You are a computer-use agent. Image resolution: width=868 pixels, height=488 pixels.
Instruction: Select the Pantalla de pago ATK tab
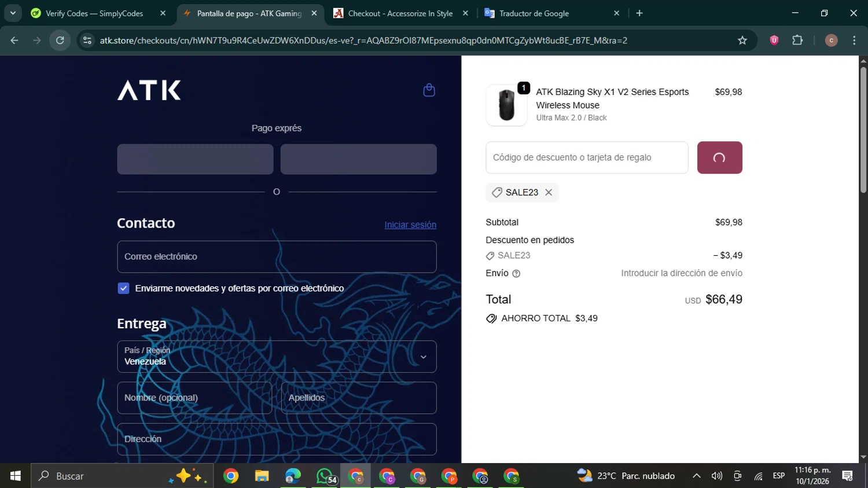(249, 13)
